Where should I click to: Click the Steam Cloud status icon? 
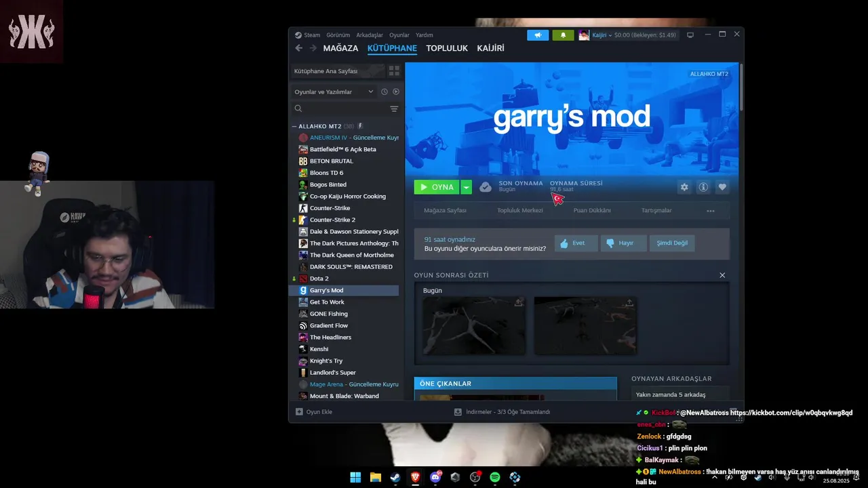486,187
